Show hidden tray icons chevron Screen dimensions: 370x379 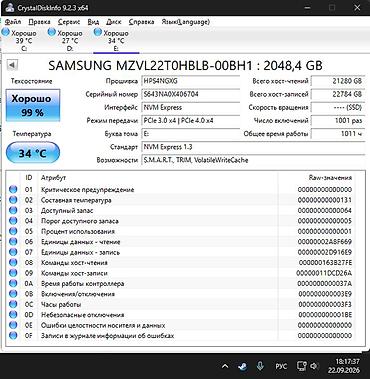coord(225,366)
